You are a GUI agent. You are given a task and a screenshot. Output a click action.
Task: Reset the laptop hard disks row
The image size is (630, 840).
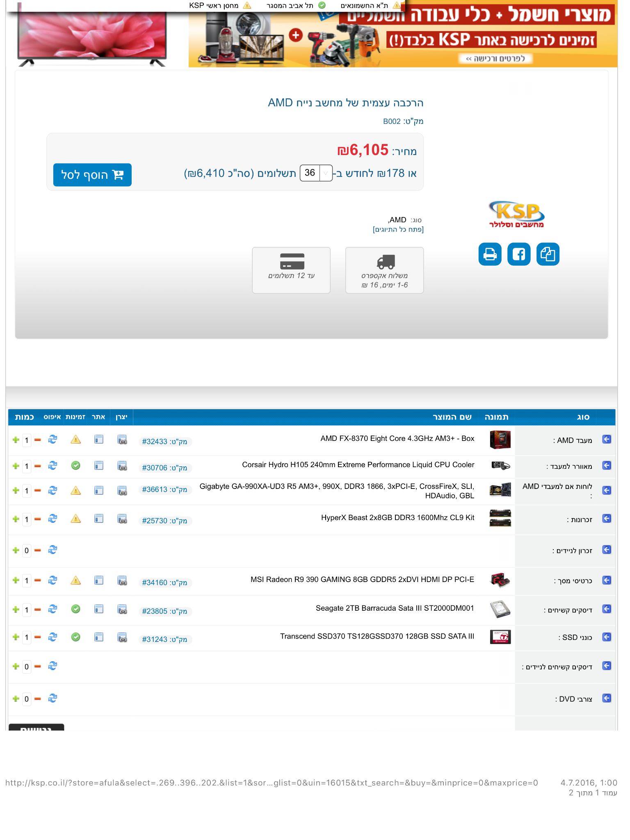52,666
